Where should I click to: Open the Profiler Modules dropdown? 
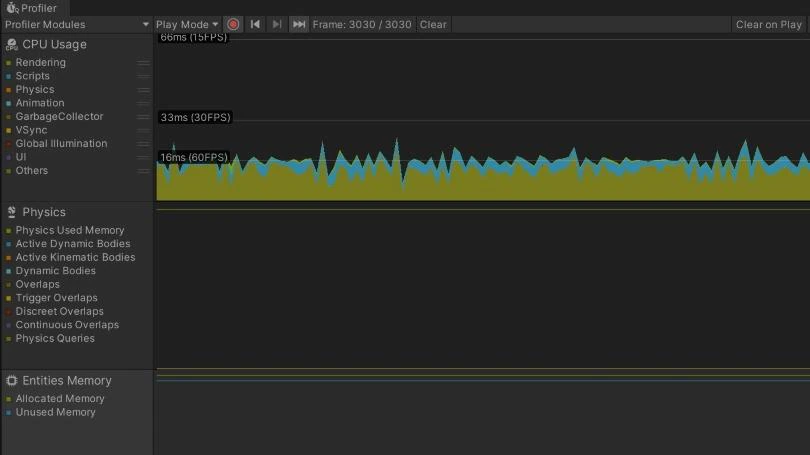(76, 24)
